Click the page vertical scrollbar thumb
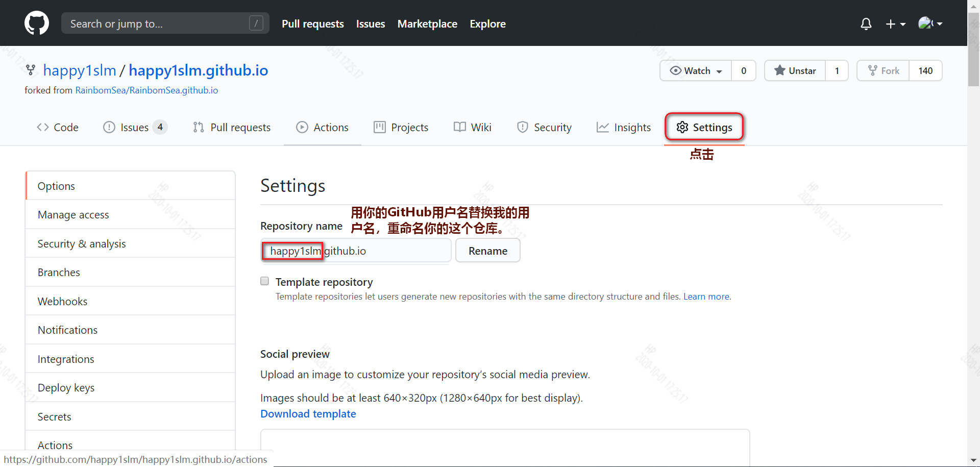Screen dimensions: 980x467 click(x=973, y=50)
